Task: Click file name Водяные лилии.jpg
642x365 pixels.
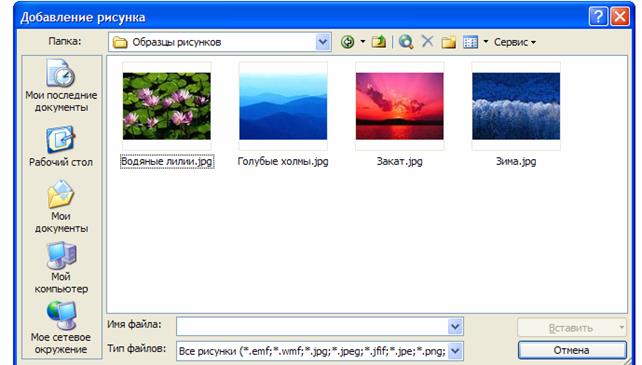Action: tap(167, 161)
